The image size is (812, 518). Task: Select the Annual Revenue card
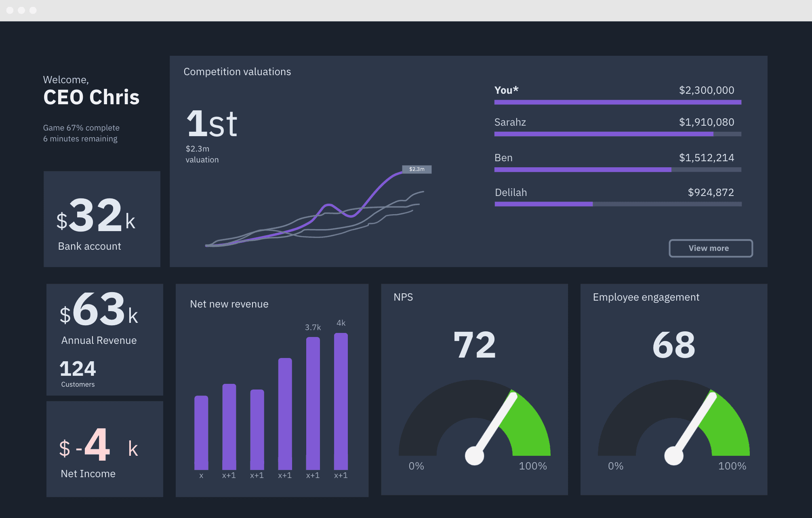point(104,339)
